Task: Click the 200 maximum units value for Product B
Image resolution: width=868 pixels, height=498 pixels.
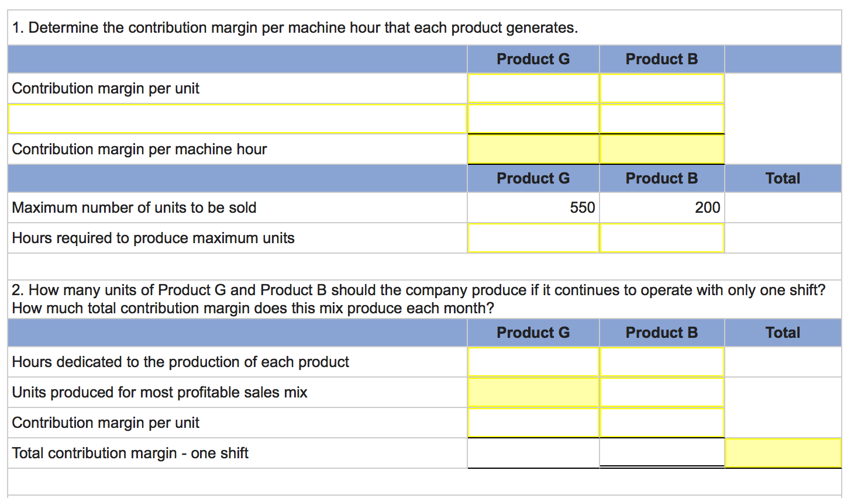Action: click(x=707, y=207)
